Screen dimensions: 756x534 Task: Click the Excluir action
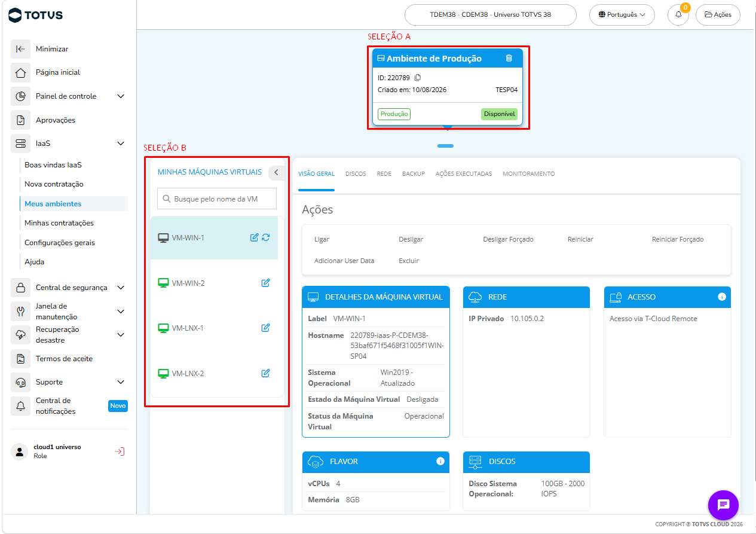[x=409, y=261]
